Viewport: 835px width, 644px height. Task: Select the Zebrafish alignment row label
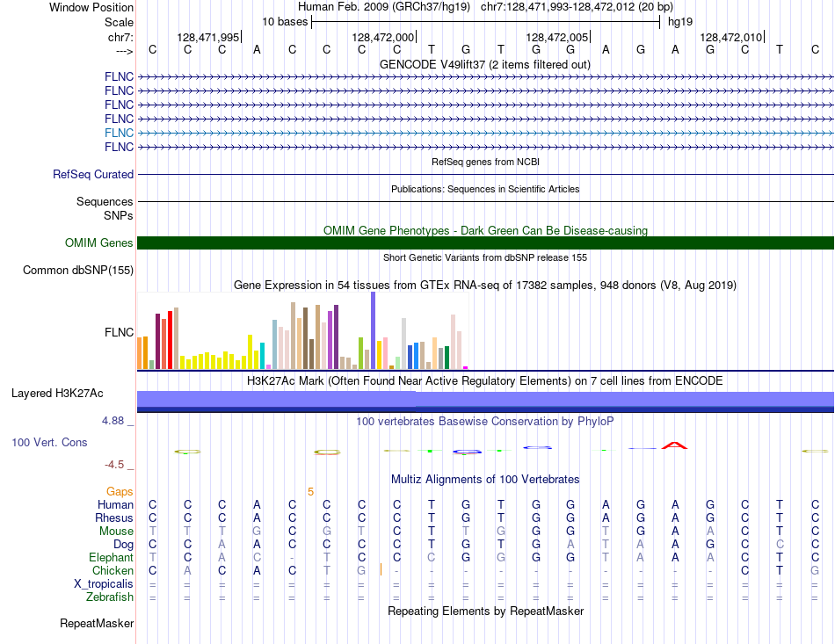(110, 597)
